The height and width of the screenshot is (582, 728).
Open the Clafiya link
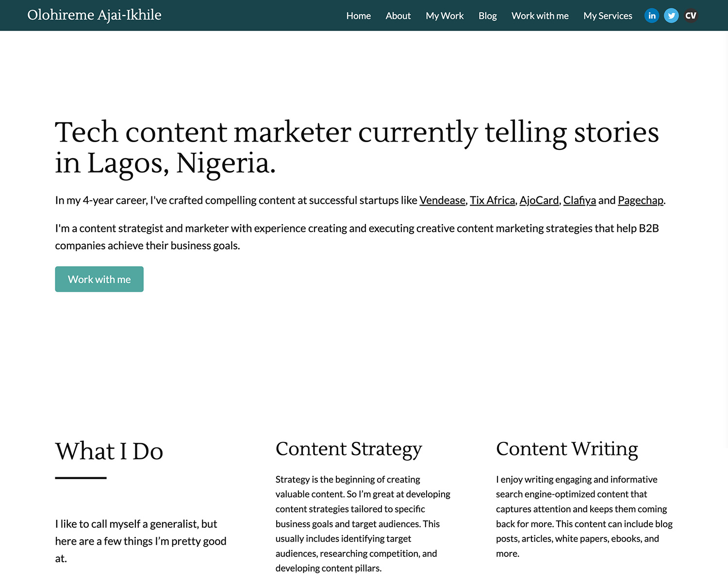tap(579, 200)
